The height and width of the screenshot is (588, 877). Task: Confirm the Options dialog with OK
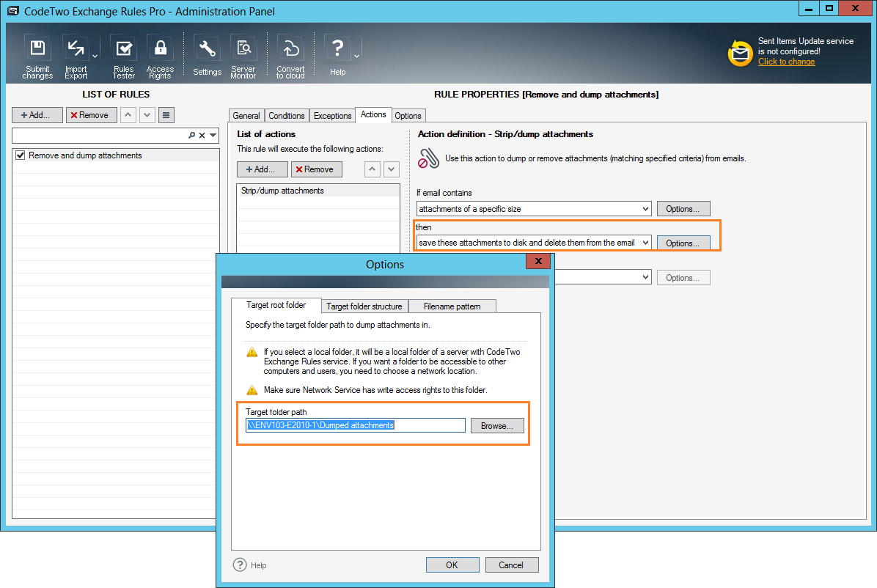[x=452, y=565]
